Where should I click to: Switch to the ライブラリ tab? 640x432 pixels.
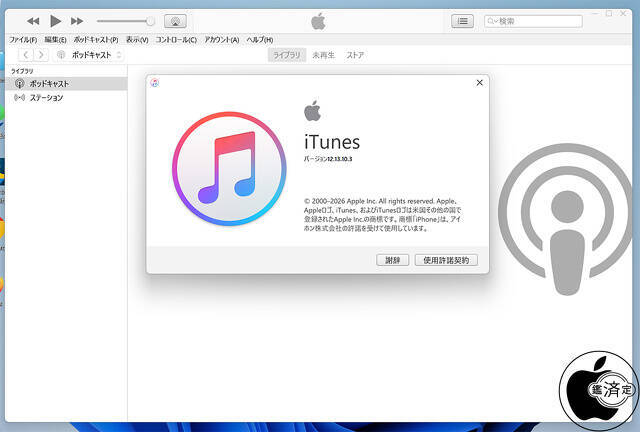(287, 55)
